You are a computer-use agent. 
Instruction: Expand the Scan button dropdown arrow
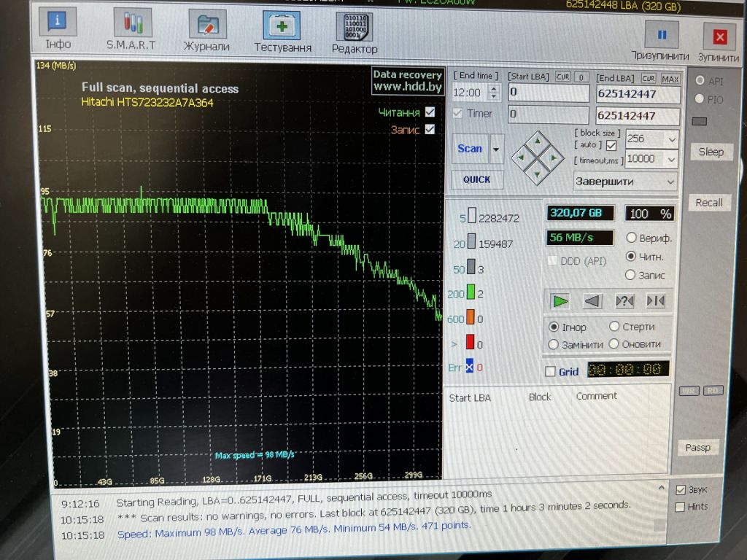(x=496, y=149)
